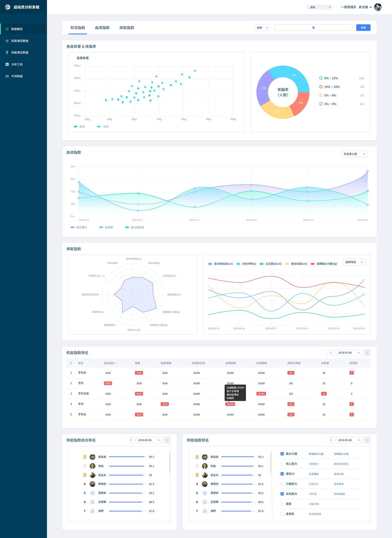This screenshot has height=538, width=392.
Task: Open the 选择项目 dropdown
Action: [354, 262]
